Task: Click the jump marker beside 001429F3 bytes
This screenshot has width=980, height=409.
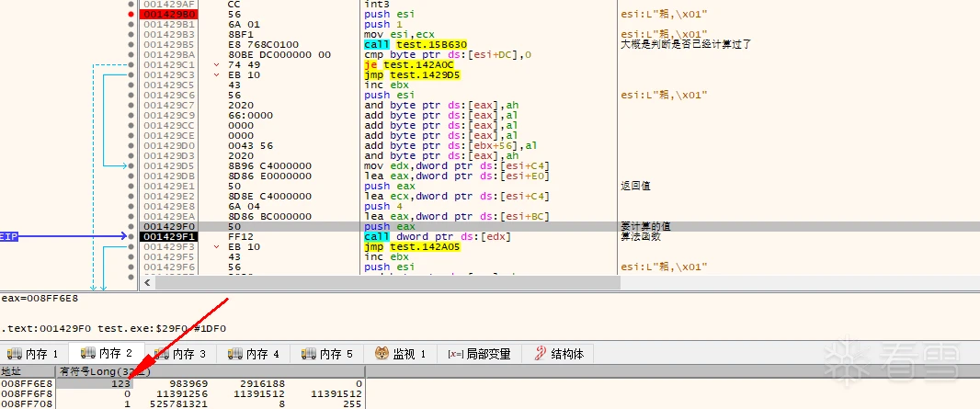Action: click(x=217, y=246)
